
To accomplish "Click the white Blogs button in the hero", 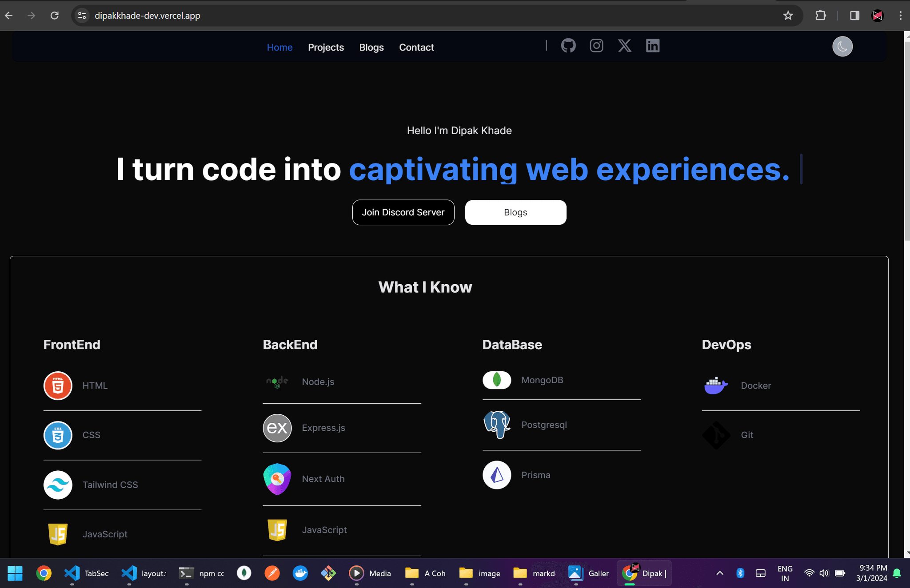I will pyautogui.click(x=515, y=212).
